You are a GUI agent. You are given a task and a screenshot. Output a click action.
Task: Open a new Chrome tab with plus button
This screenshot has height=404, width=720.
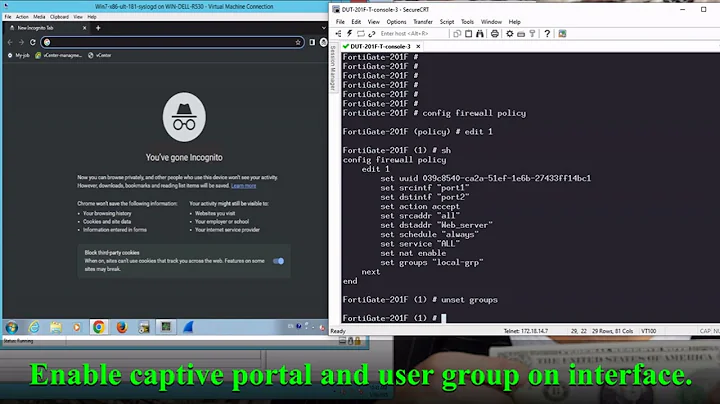click(98, 28)
